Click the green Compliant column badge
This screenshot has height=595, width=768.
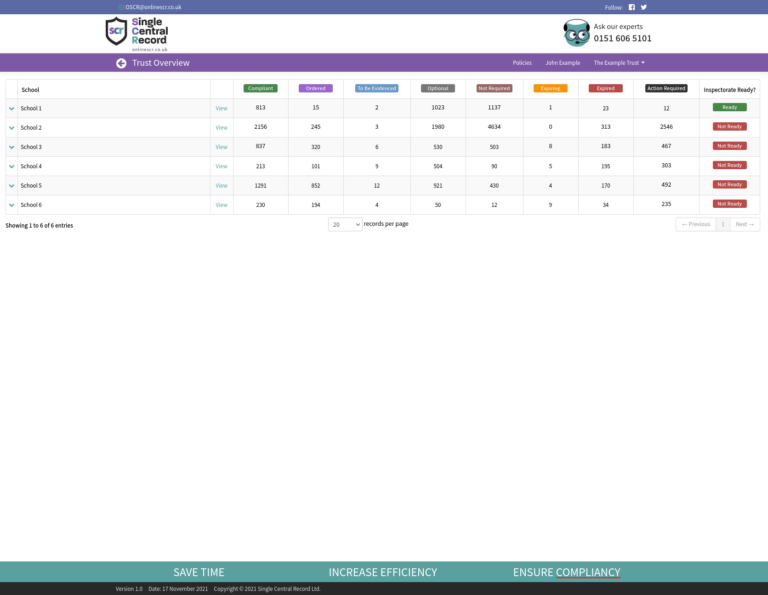[260, 88]
